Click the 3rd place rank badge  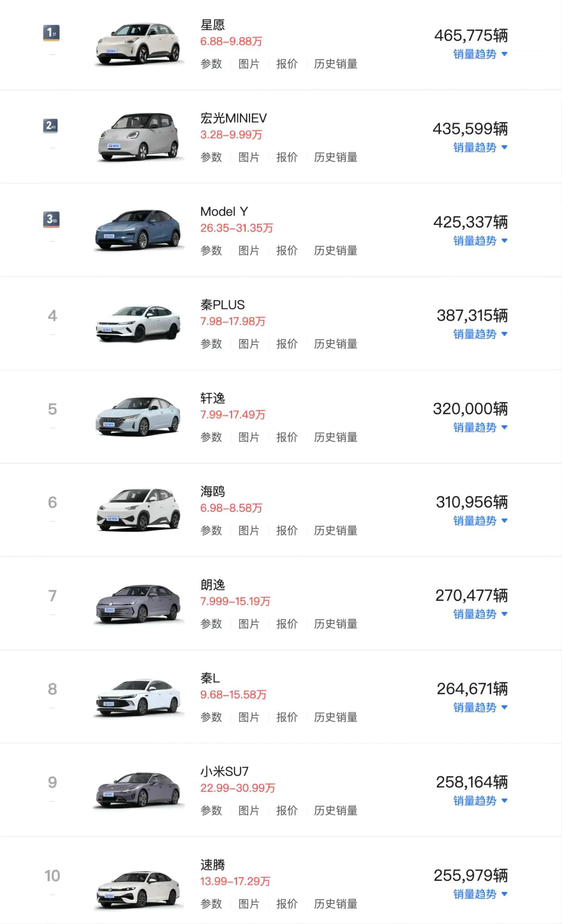[51, 219]
